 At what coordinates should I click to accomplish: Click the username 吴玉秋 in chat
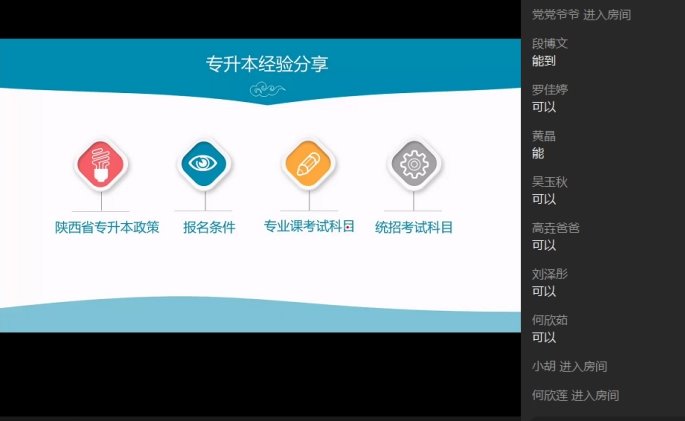point(550,182)
